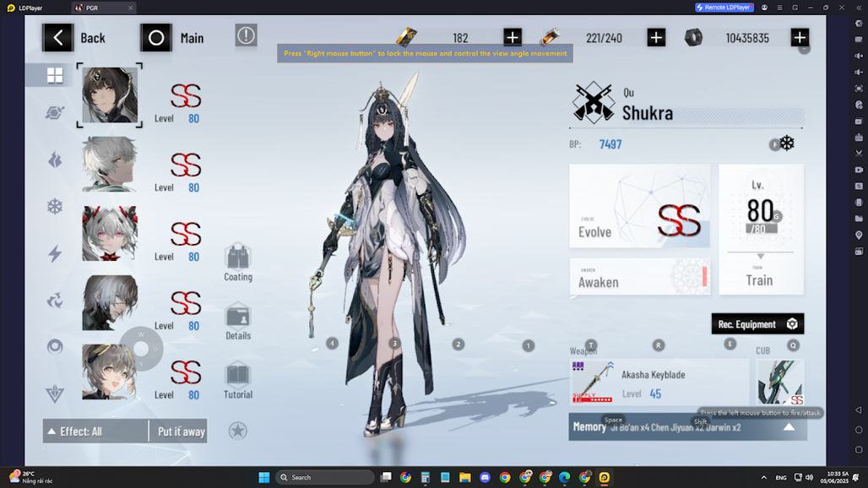868x488 pixels.
Task: Open the CUB slot thumbnail
Action: pos(780,382)
